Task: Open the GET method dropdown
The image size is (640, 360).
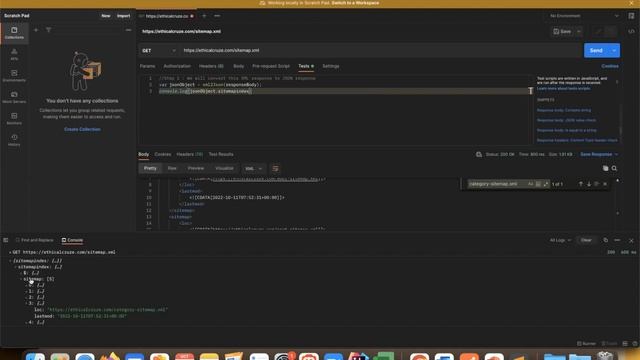Action: tap(159, 51)
